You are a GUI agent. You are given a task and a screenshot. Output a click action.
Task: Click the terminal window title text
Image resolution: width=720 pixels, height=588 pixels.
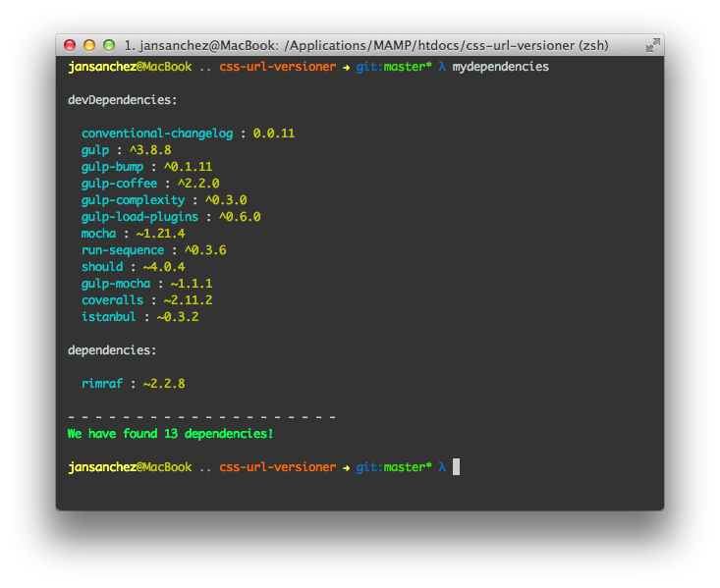point(366,45)
